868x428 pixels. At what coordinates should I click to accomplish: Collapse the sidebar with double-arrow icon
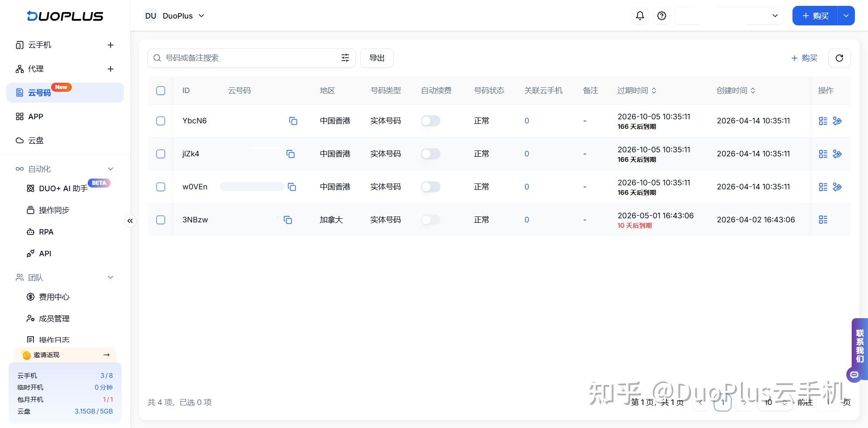point(130,221)
